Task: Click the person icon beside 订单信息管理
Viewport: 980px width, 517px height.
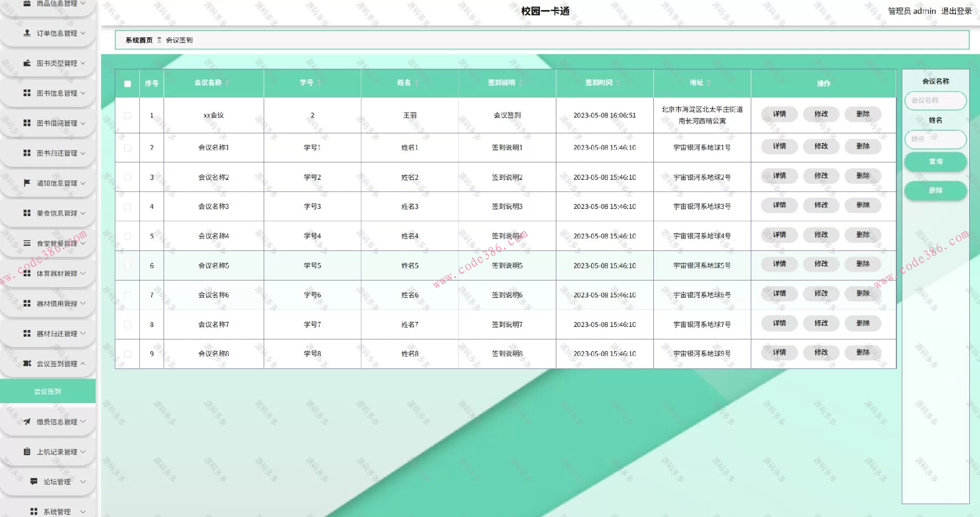Action: tap(27, 33)
